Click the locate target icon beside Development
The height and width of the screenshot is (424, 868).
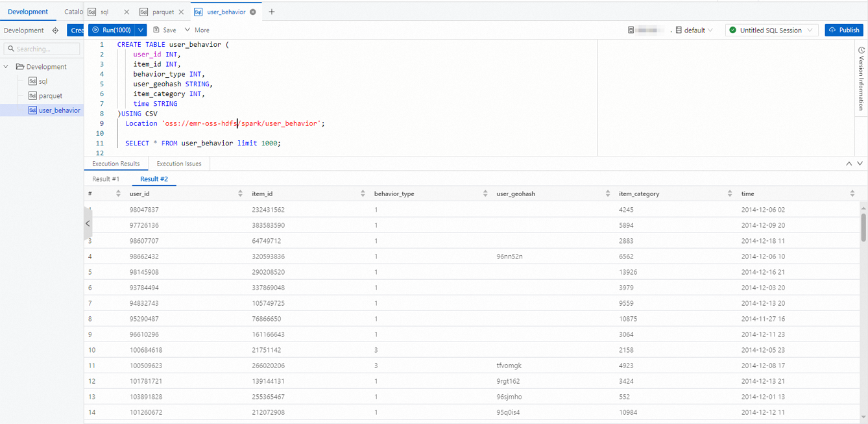55,31
